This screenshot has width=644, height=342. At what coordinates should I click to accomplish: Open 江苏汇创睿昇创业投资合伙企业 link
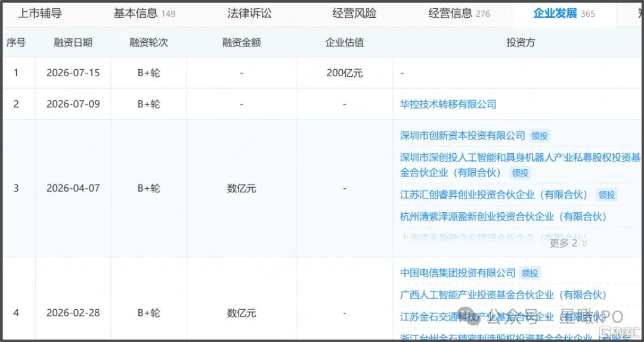[494, 195]
